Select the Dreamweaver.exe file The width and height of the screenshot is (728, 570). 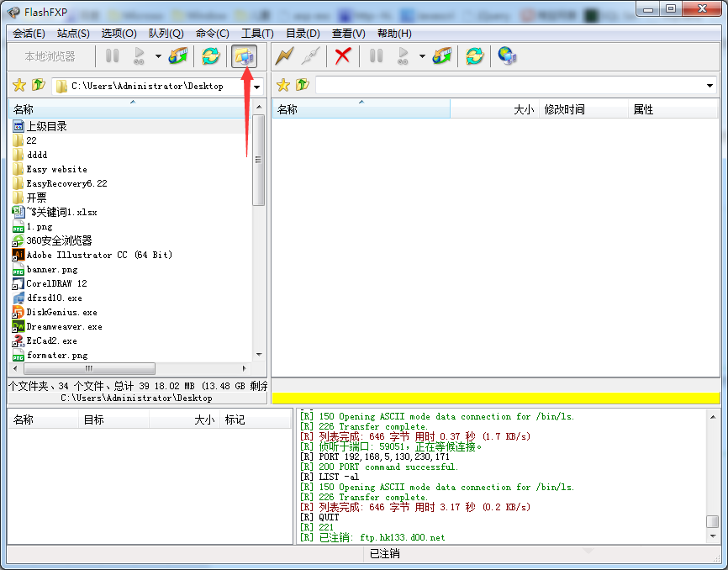click(x=64, y=326)
